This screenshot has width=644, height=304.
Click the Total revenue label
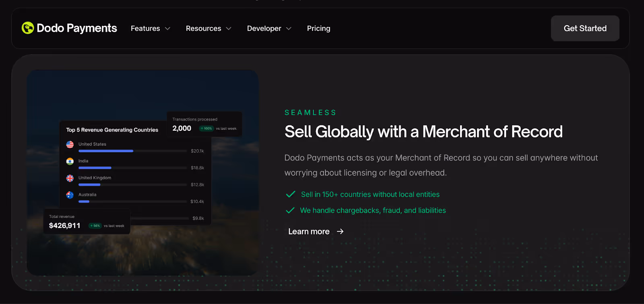coord(62,217)
